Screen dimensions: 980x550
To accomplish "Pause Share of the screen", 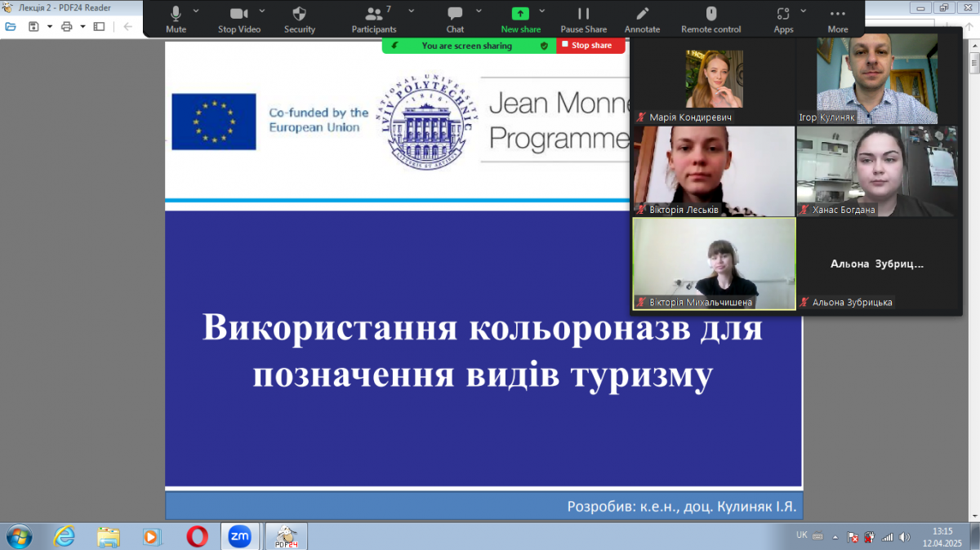I will point(583,14).
